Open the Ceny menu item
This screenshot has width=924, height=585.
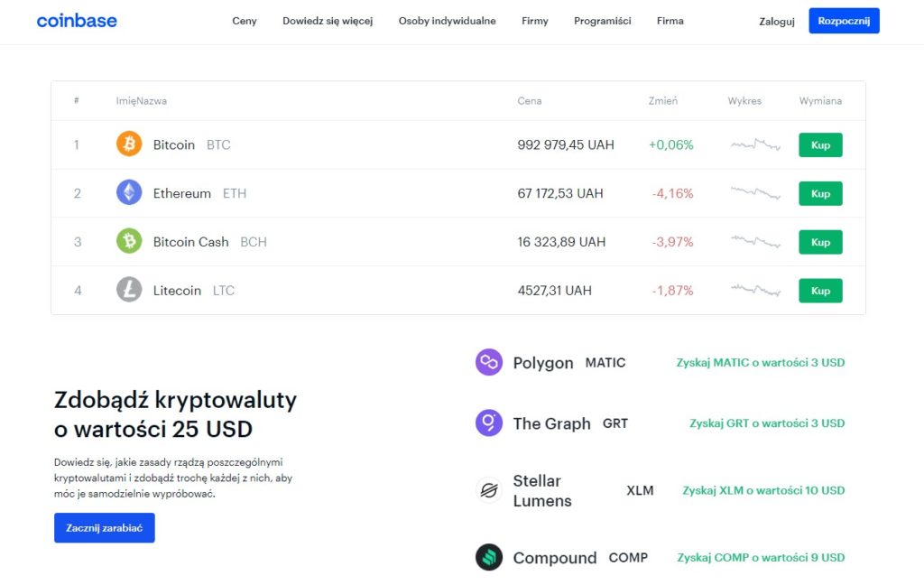point(244,20)
